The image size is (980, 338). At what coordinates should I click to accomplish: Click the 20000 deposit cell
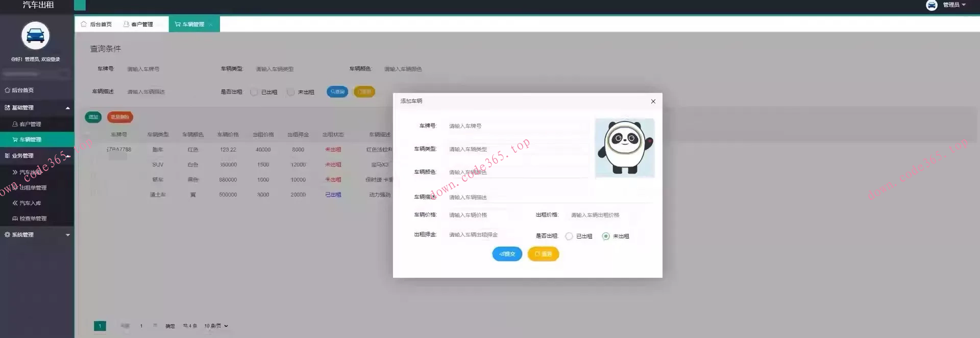tap(298, 195)
